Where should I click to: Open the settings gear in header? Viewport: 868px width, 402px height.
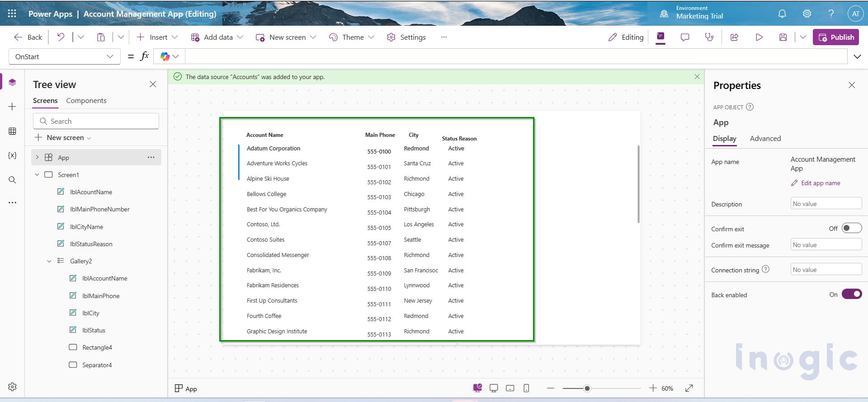[807, 14]
